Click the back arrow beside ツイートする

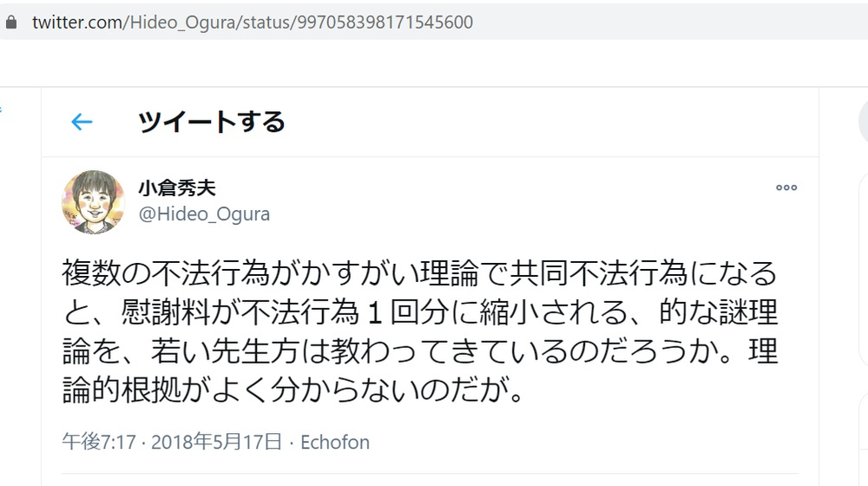82,121
